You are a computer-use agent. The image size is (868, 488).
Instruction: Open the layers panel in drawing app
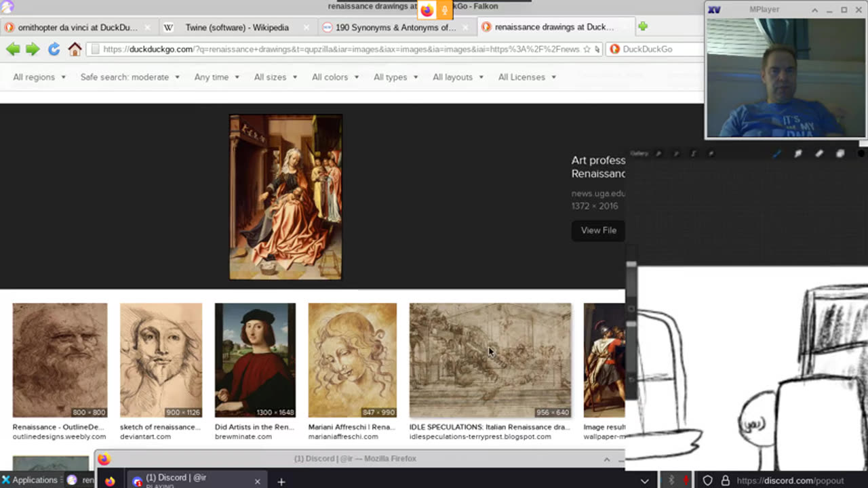840,154
